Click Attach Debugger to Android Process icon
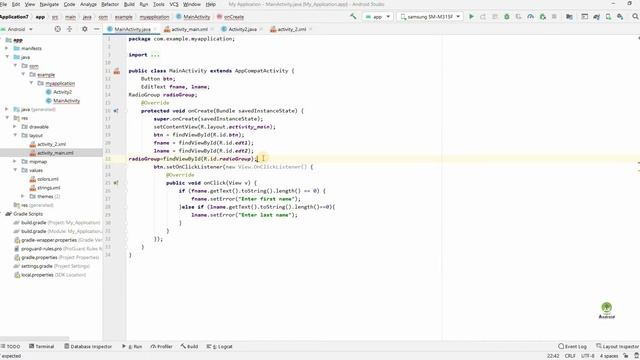This screenshot has width=640, height=360. pyautogui.click(x=542, y=17)
